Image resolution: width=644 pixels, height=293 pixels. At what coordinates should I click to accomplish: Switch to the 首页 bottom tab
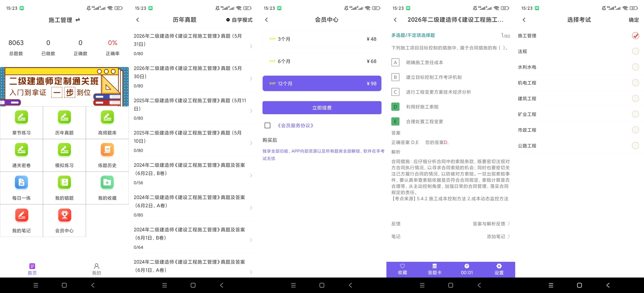click(32, 269)
